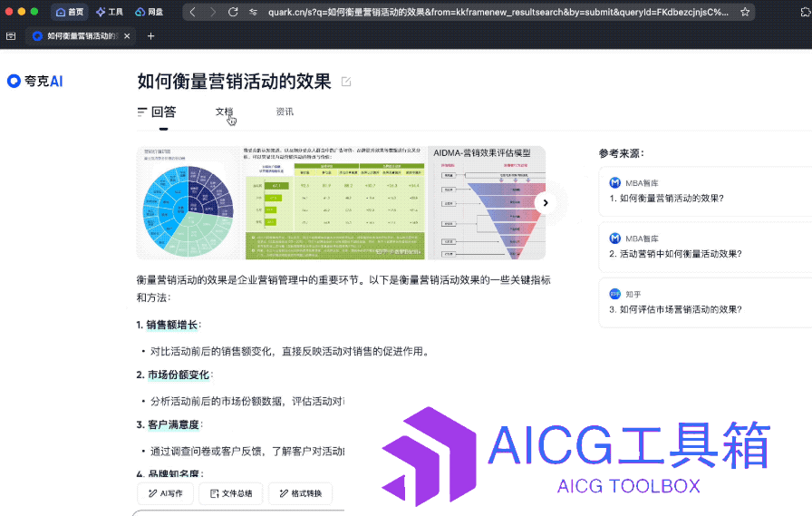
Task: Click the site settings icon in address bar
Action: pos(253,12)
